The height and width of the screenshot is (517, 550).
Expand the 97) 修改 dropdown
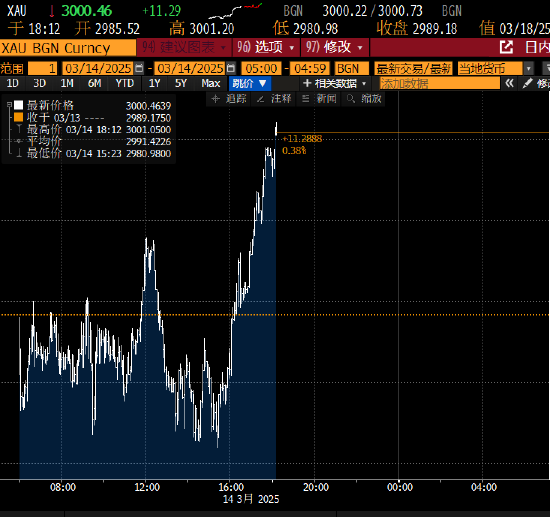pyautogui.click(x=334, y=47)
